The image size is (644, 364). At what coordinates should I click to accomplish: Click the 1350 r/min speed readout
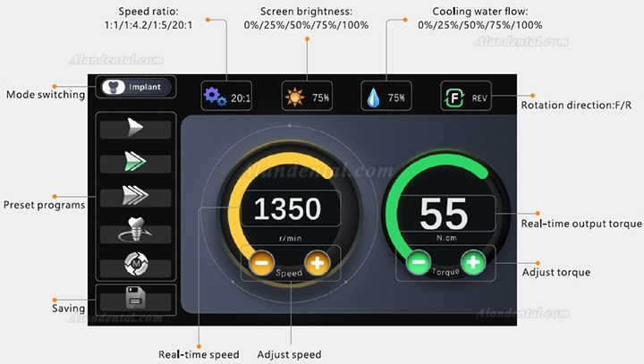tap(291, 208)
